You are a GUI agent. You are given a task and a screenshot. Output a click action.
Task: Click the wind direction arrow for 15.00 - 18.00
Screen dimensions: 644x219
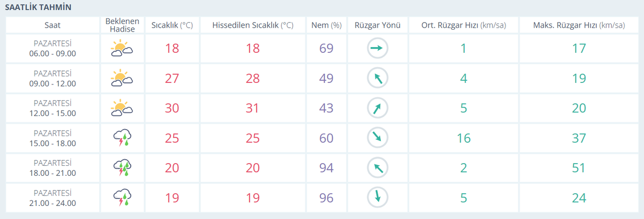[x=377, y=138]
